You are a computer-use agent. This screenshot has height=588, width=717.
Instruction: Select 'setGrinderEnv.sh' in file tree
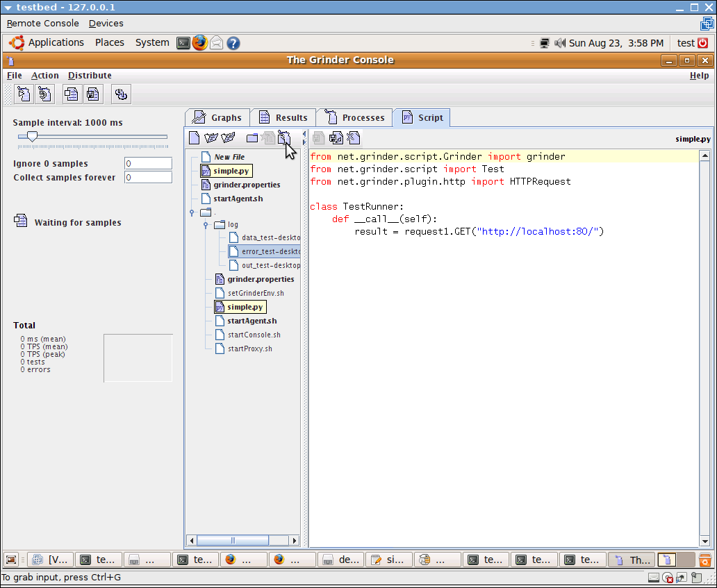tap(249, 293)
